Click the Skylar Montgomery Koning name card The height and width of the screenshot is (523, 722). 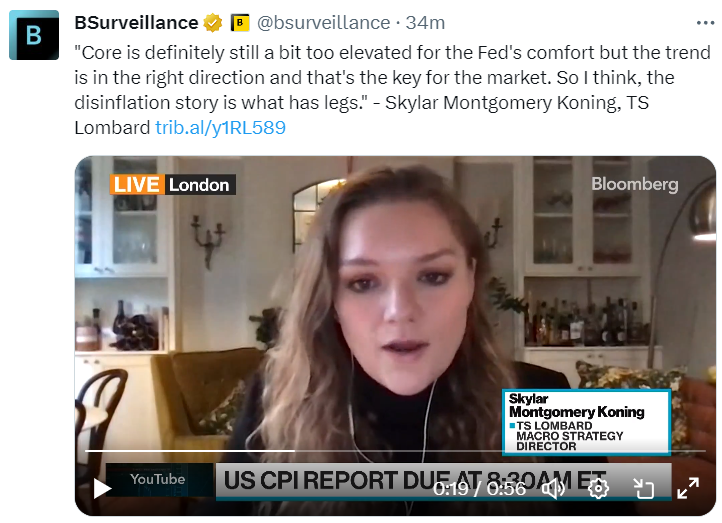pyautogui.click(x=586, y=422)
